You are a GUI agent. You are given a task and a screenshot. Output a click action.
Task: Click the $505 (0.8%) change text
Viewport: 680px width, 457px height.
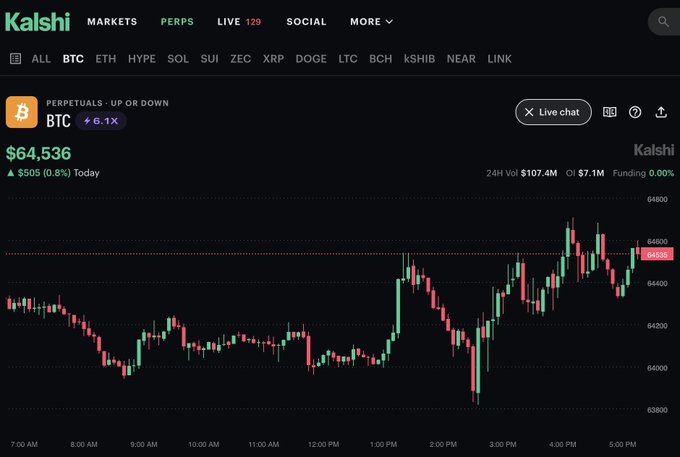44,173
